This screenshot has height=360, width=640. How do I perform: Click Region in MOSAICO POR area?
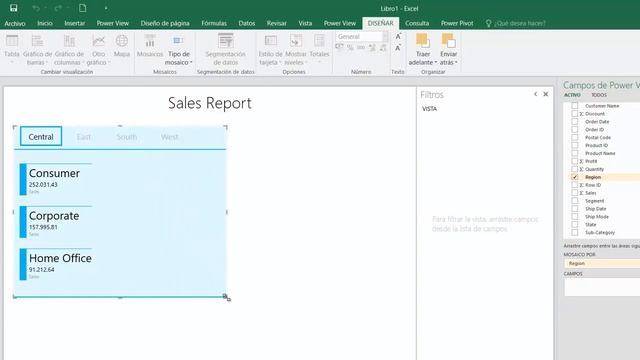[602, 263]
